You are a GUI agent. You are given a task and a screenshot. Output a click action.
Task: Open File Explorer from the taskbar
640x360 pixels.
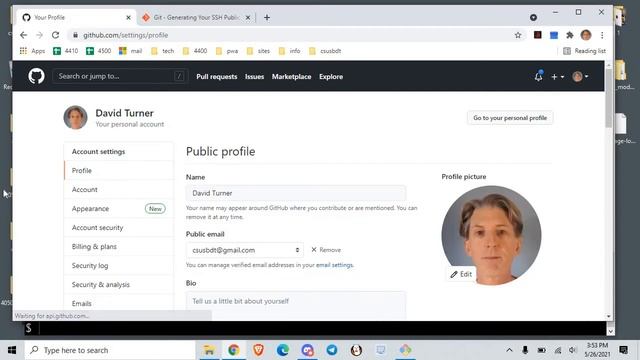click(x=209, y=350)
